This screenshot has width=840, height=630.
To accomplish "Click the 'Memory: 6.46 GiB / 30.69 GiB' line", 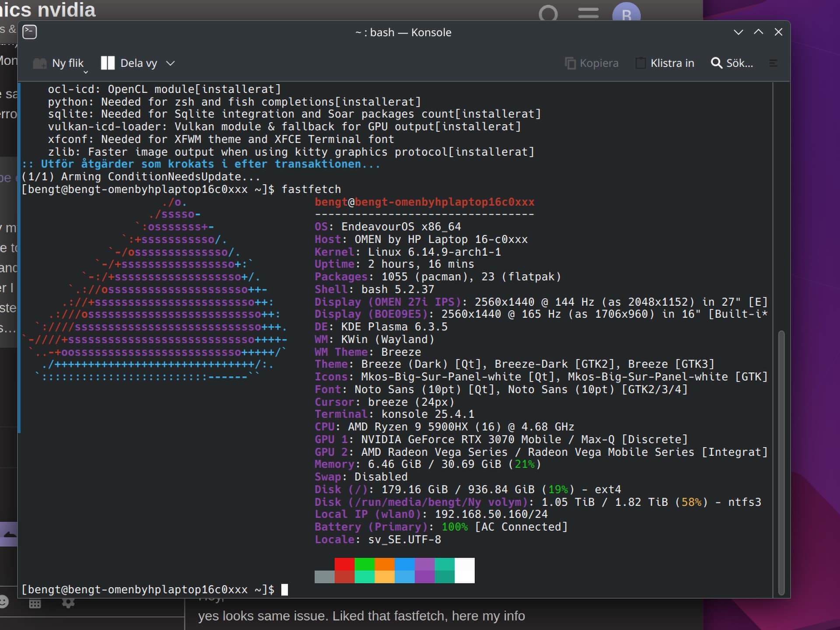I will (x=428, y=464).
